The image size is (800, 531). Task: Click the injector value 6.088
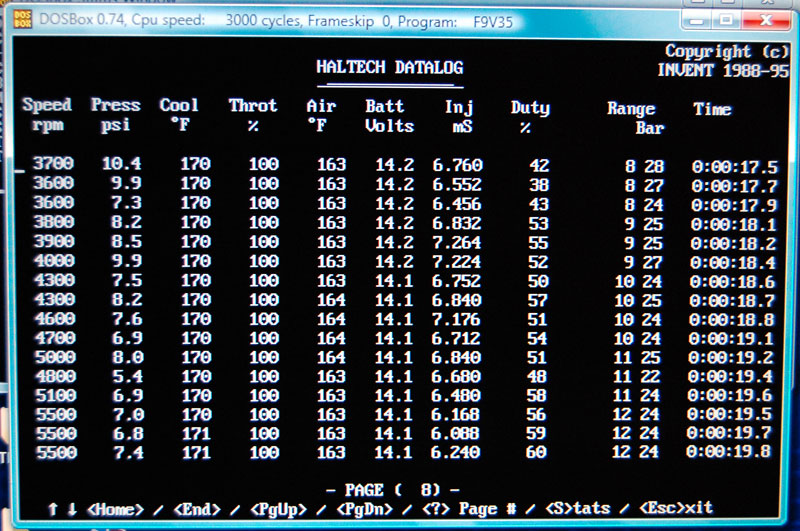(455, 433)
